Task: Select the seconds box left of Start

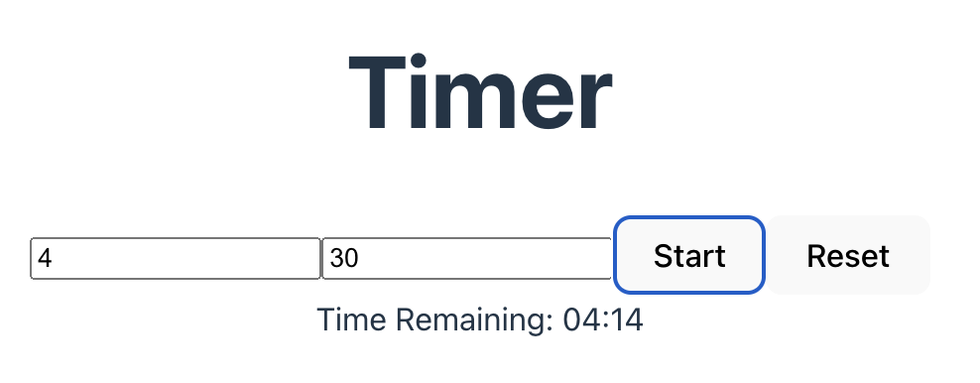Action: click(467, 258)
